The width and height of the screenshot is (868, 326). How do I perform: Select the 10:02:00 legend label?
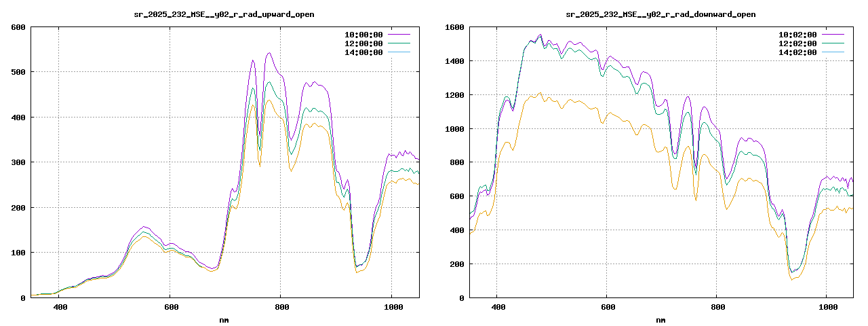(797, 35)
